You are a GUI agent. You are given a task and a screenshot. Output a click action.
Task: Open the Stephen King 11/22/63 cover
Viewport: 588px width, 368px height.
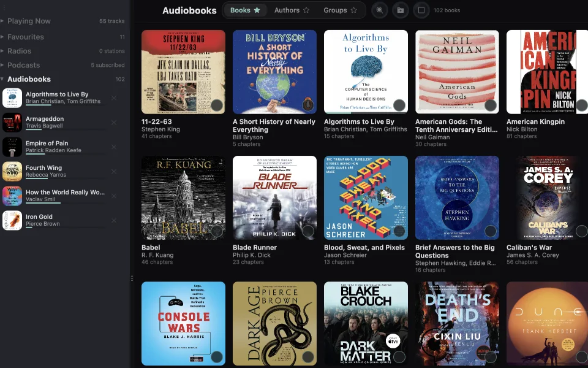(x=183, y=72)
